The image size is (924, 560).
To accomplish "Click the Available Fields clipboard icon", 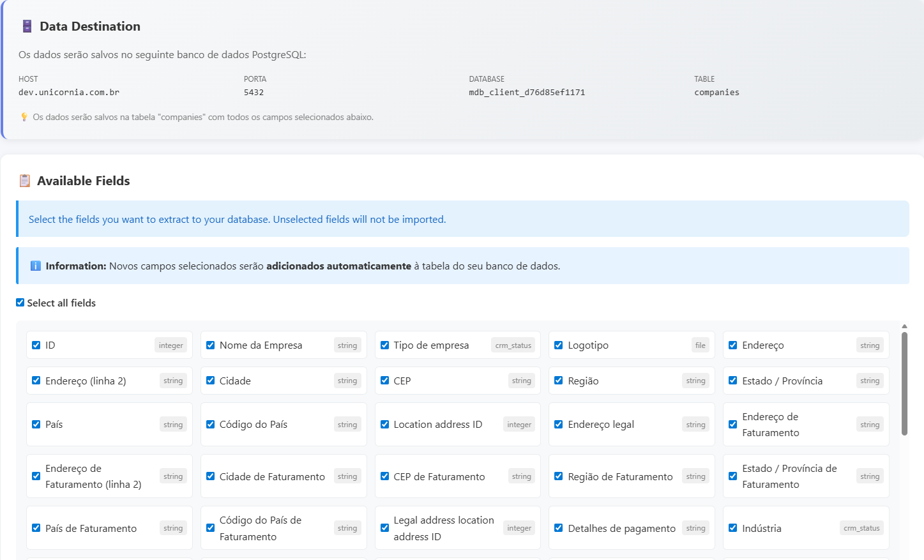I will click(x=25, y=181).
